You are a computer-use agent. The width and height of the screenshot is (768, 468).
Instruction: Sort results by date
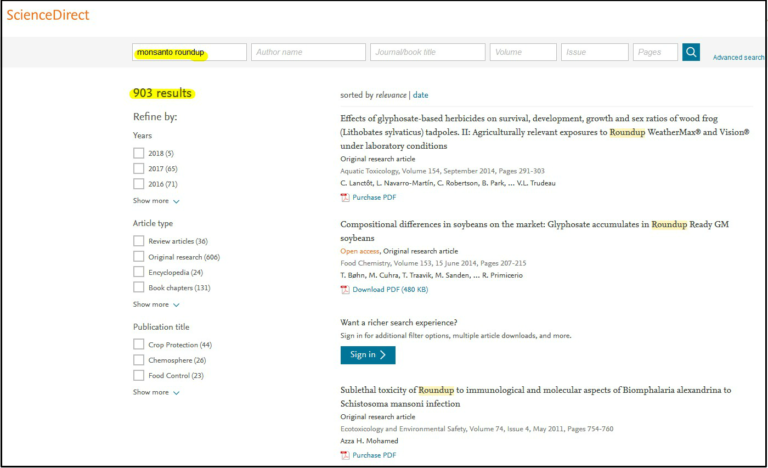tap(420, 95)
